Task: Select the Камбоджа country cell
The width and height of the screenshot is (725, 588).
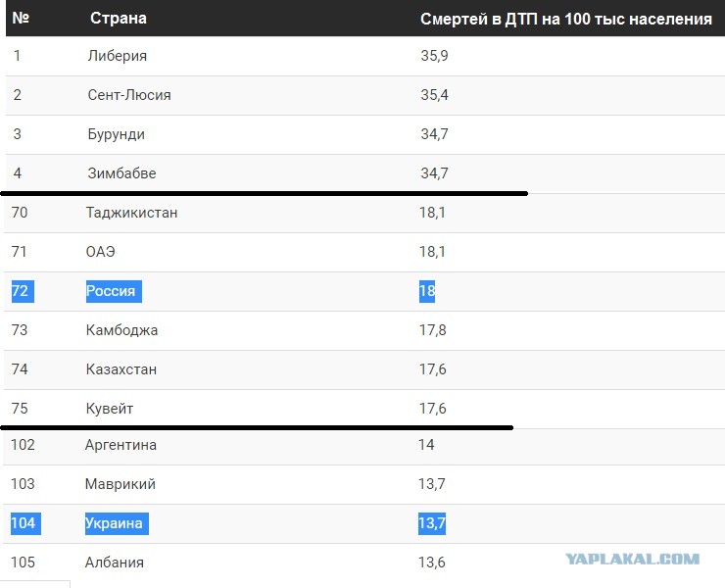Action: (122, 330)
